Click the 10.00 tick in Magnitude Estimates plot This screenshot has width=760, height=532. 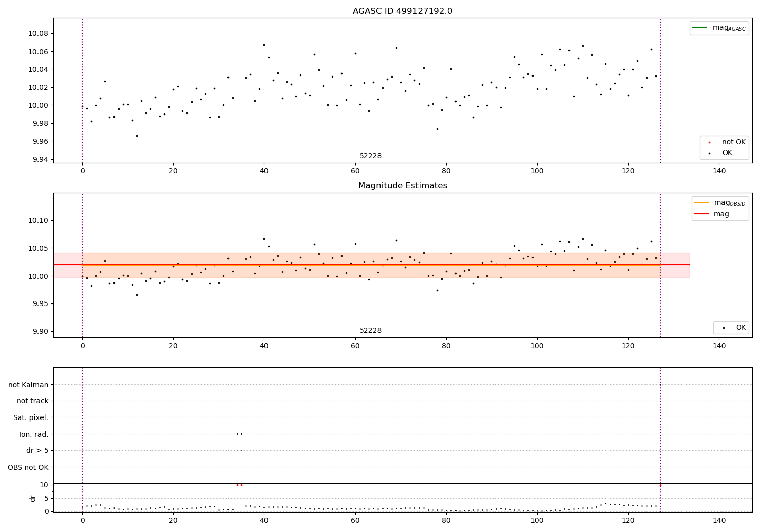click(39, 276)
